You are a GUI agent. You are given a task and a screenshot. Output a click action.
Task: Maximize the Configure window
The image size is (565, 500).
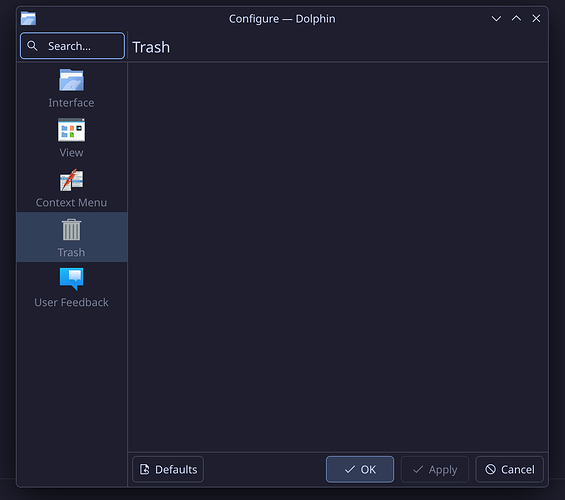(516, 18)
